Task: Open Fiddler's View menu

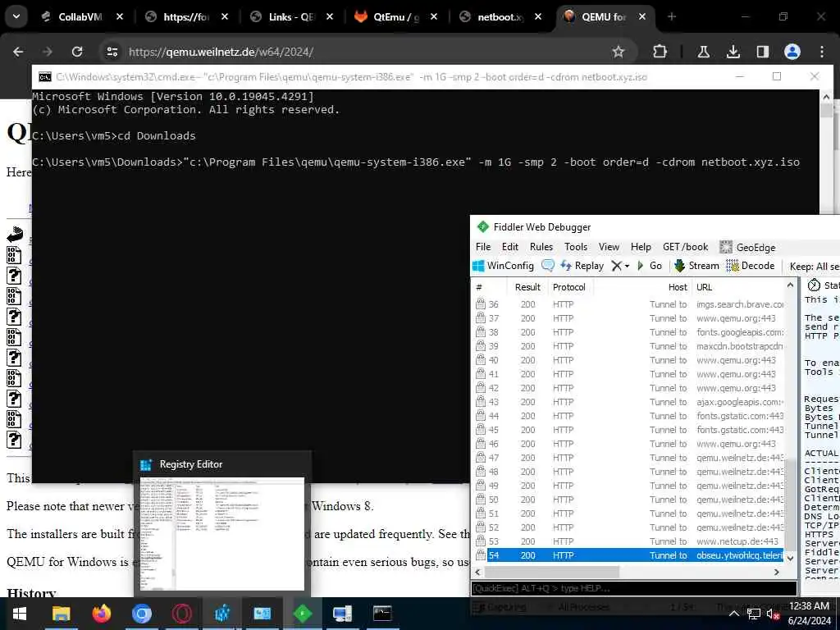Action: click(x=609, y=247)
